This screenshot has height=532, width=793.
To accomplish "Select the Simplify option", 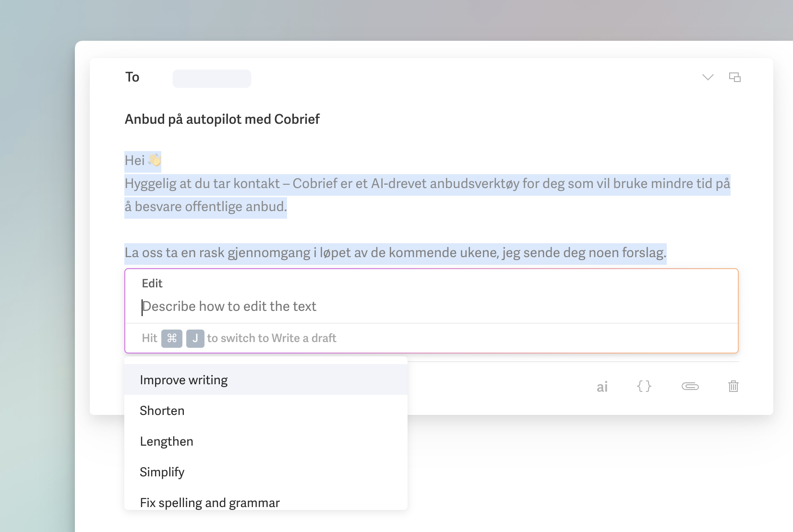I will (162, 472).
